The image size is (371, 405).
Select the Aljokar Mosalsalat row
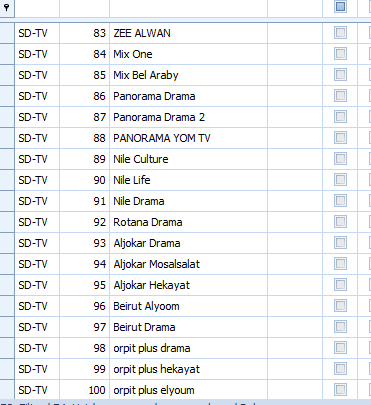point(185,264)
